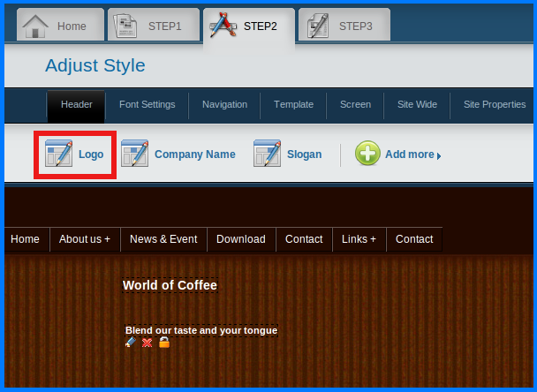
Task: Switch to Site Wide tab
Action: [x=417, y=105]
